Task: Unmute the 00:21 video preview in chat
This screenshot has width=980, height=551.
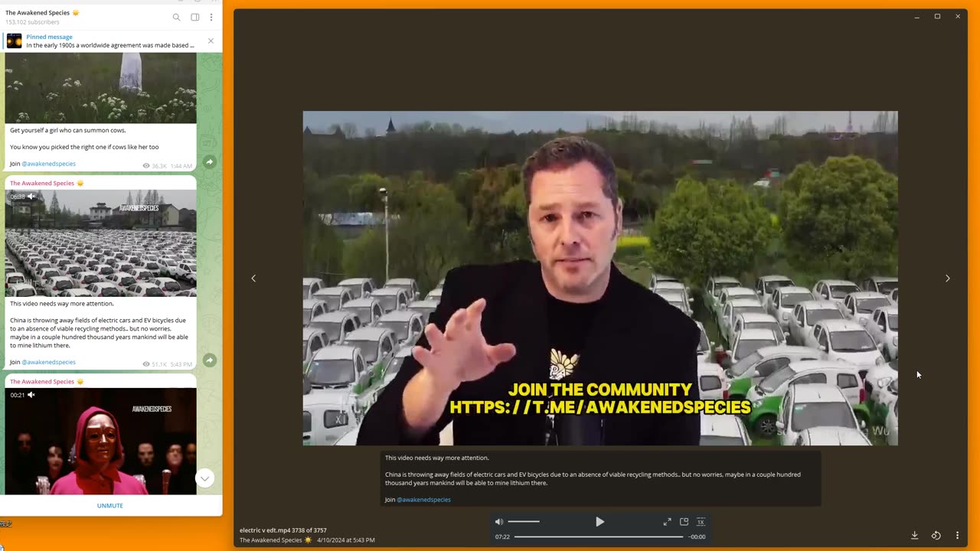Action: pos(31,395)
